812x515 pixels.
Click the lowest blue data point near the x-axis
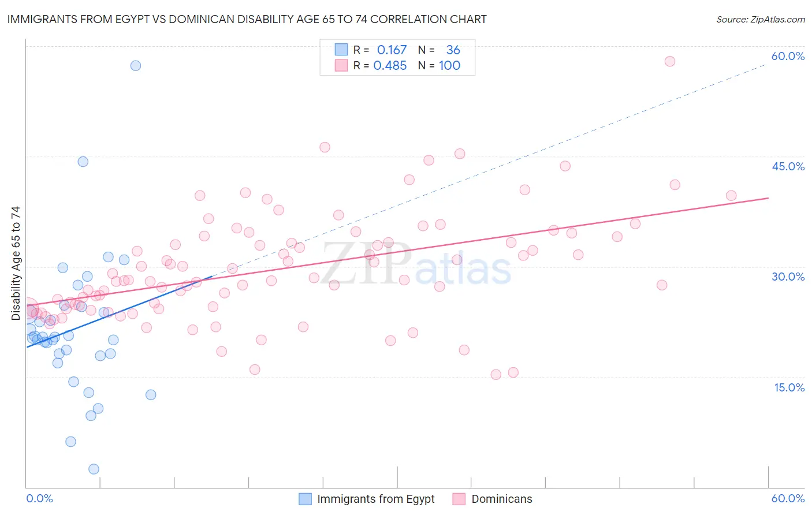(94, 469)
